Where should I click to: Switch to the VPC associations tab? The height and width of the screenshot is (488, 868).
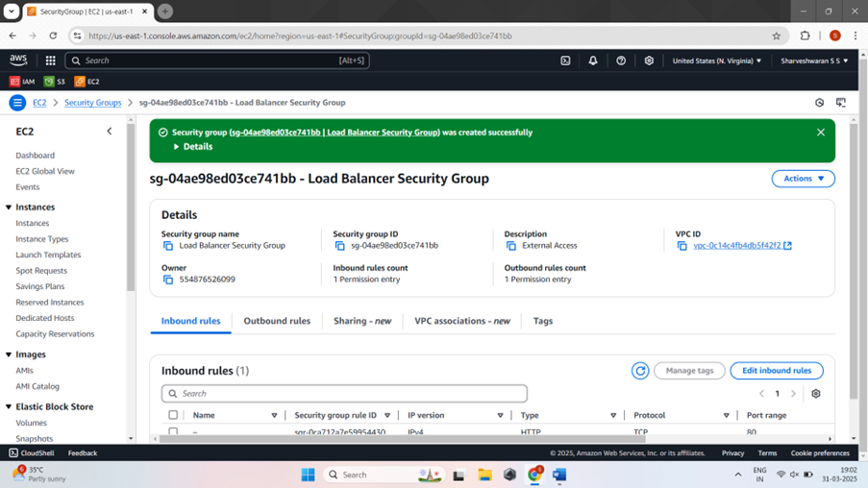tap(462, 321)
